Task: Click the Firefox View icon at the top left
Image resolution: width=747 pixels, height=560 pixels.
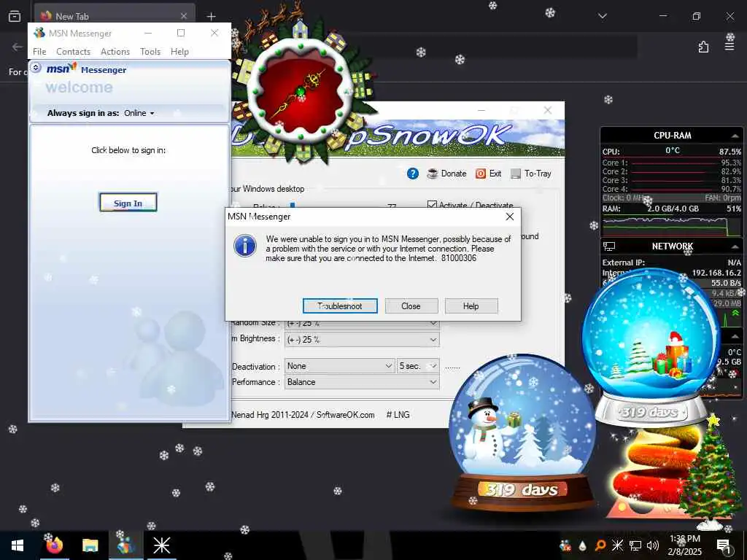Action: 15,16
